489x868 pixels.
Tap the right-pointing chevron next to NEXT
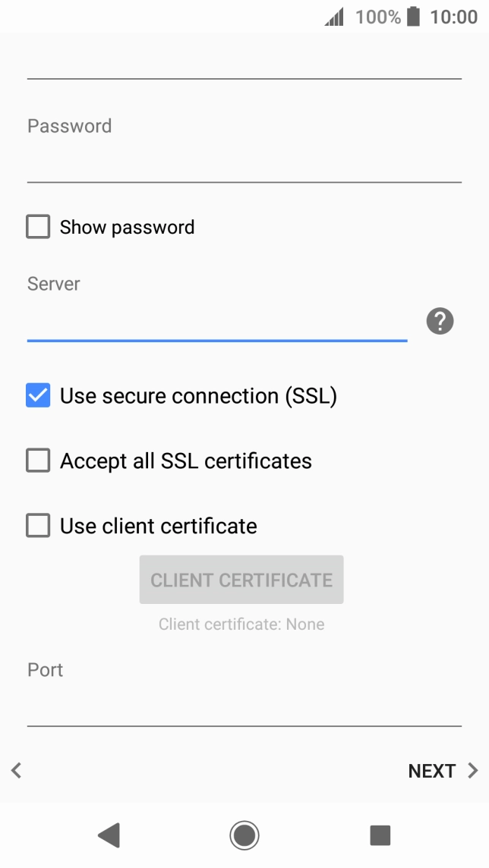tap(470, 770)
